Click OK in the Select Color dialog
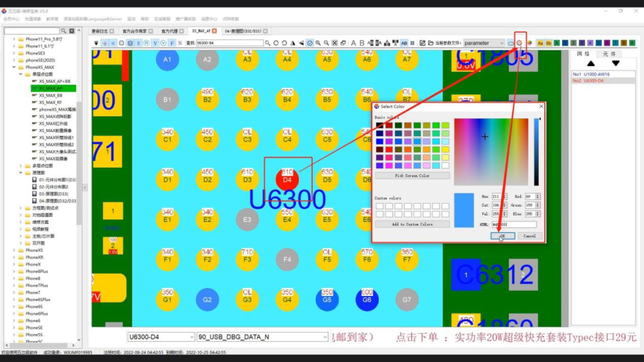 point(502,236)
